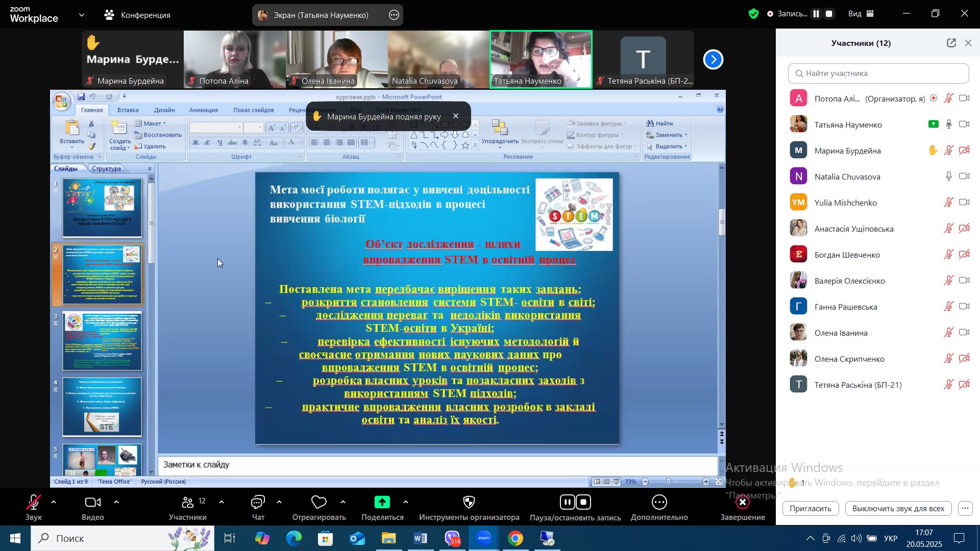Screen dimensions: 980x551
Task: Open Участники participants panel item
Action: pyautogui.click(x=187, y=503)
